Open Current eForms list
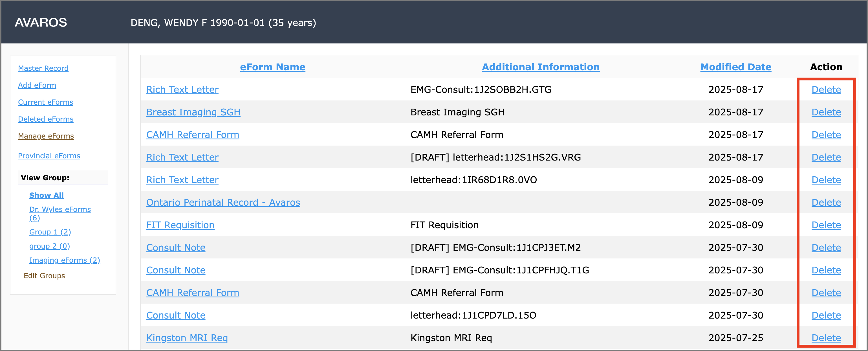The height and width of the screenshot is (351, 868). pyautogui.click(x=45, y=102)
